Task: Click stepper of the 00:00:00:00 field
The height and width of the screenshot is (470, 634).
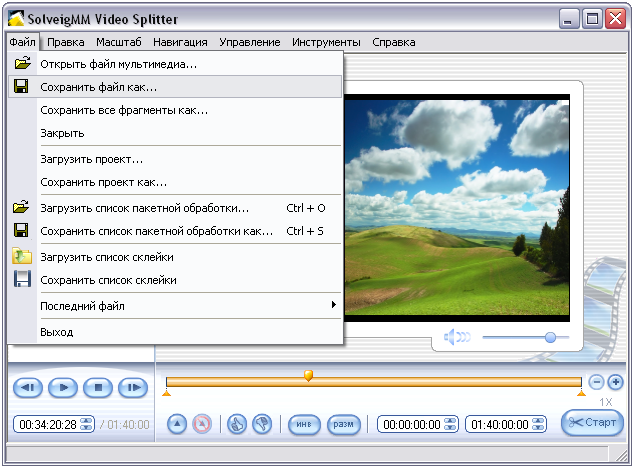Action: tap(450, 424)
